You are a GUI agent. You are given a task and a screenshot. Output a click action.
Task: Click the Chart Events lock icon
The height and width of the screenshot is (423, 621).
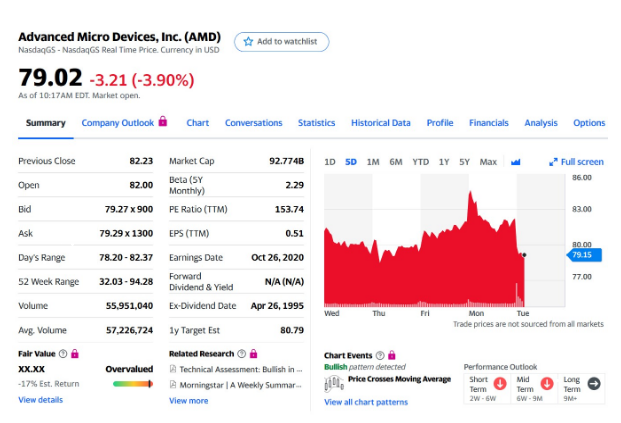click(392, 355)
